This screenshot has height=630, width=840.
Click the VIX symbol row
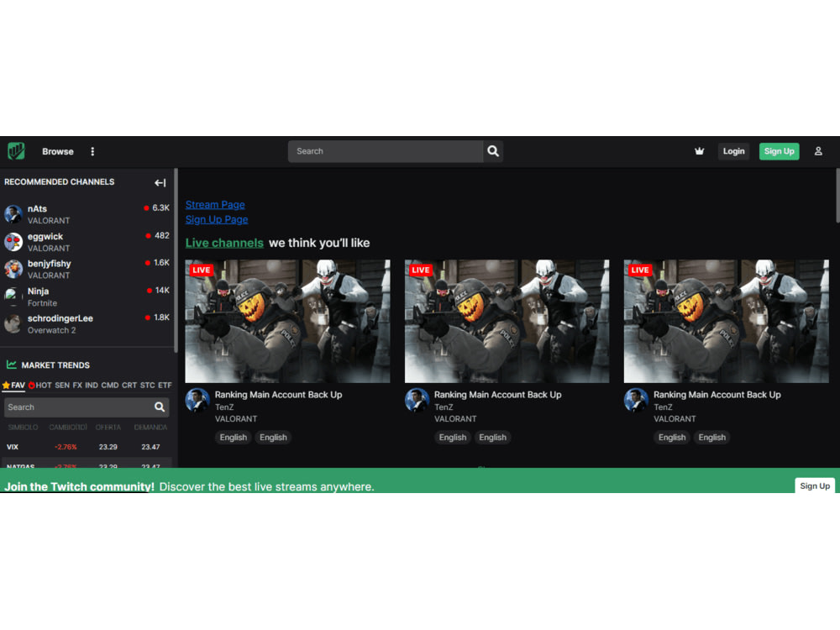click(x=87, y=447)
